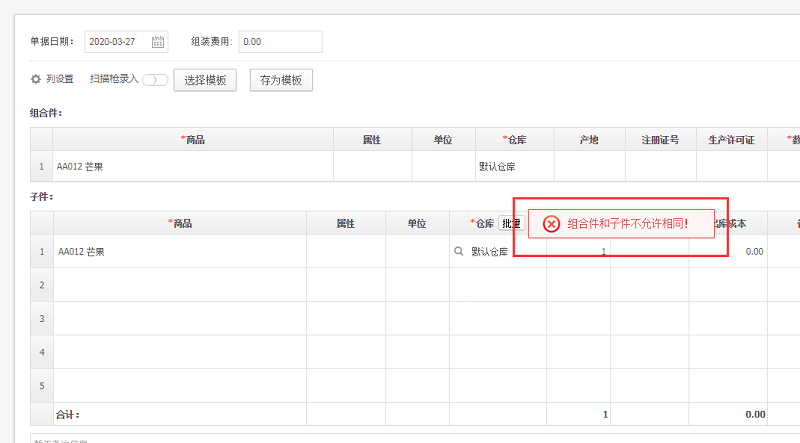The image size is (800, 443).
Task: Click the 生产许可证 column header
Action: pos(731,140)
